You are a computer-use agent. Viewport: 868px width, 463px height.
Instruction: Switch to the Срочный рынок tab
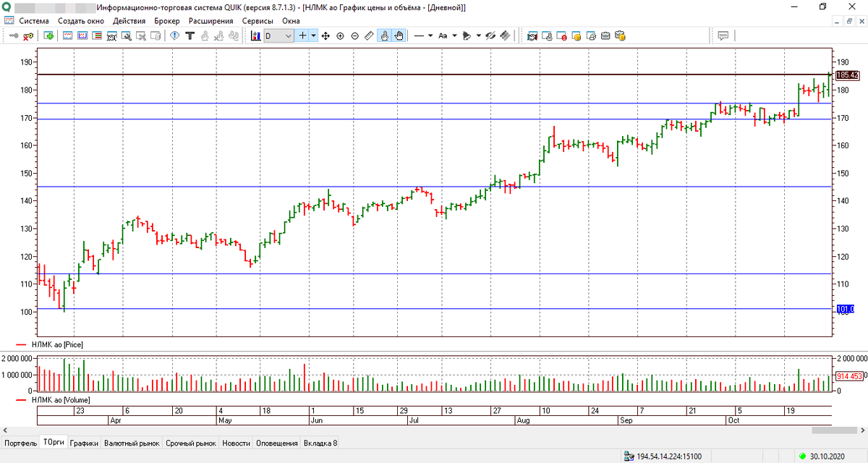point(191,443)
